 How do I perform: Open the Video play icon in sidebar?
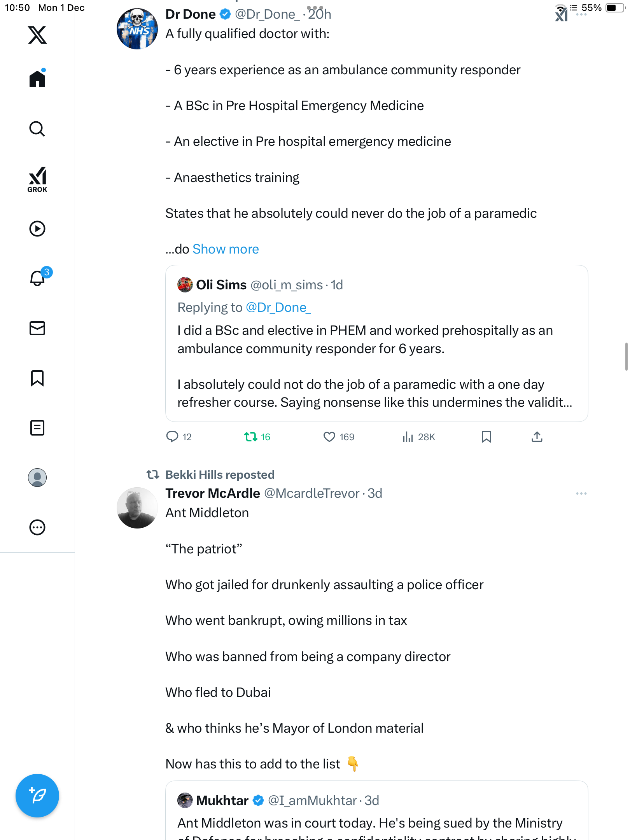click(37, 229)
